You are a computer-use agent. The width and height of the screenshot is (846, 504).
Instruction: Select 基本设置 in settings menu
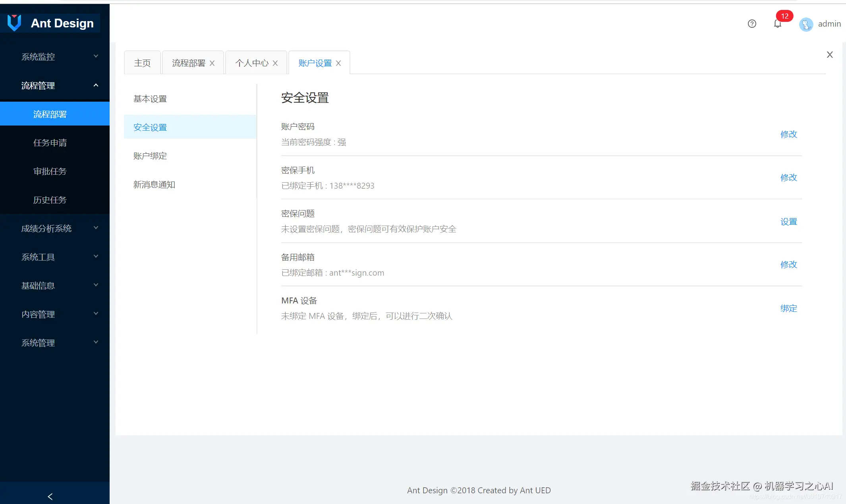(150, 99)
